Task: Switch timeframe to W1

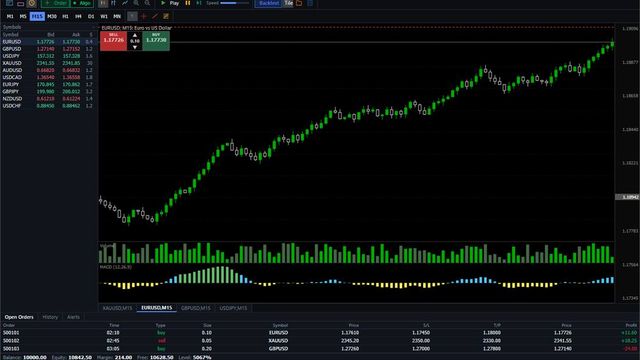Action: [104, 16]
